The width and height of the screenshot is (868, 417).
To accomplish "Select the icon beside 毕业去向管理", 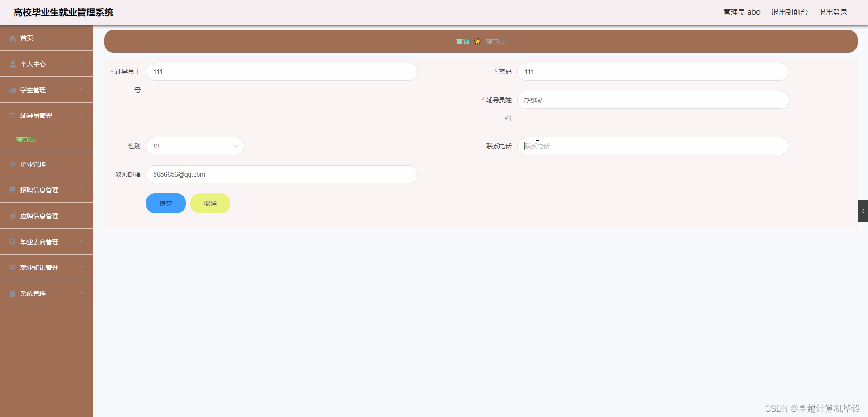I will pyautogui.click(x=12, y=241).
